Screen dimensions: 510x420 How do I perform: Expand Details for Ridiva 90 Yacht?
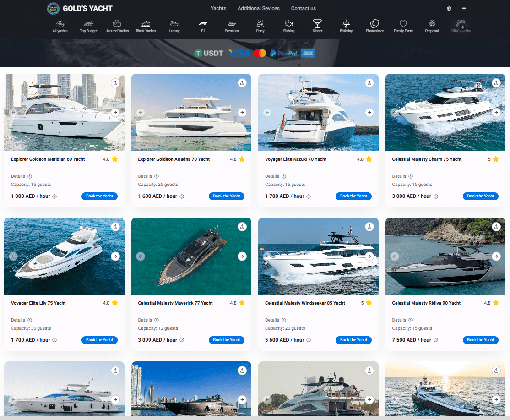tap(402, 320)
